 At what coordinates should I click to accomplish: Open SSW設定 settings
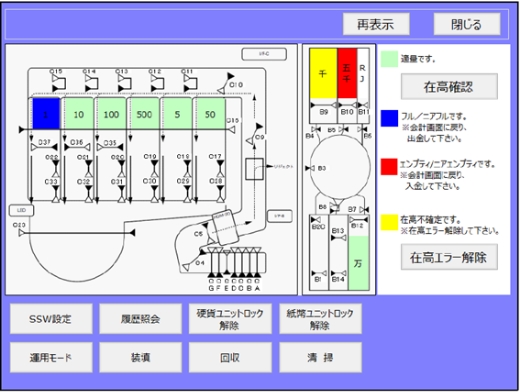pos(51,319)
